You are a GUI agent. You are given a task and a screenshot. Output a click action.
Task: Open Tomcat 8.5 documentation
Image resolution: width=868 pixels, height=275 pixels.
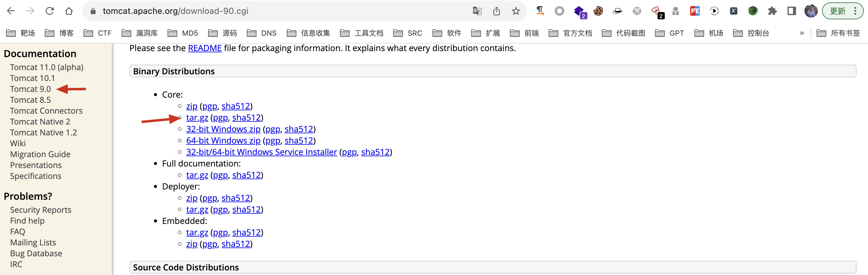point(30,100)
